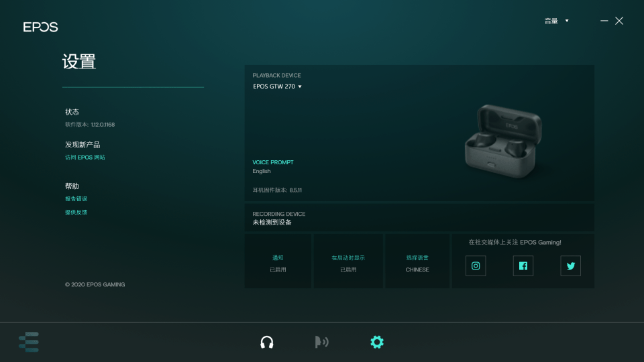Viewport: 644px width, 362px height.
Task: Click the 发现新产品 heading
Action: pyautogui.click(x=83, y=145)
